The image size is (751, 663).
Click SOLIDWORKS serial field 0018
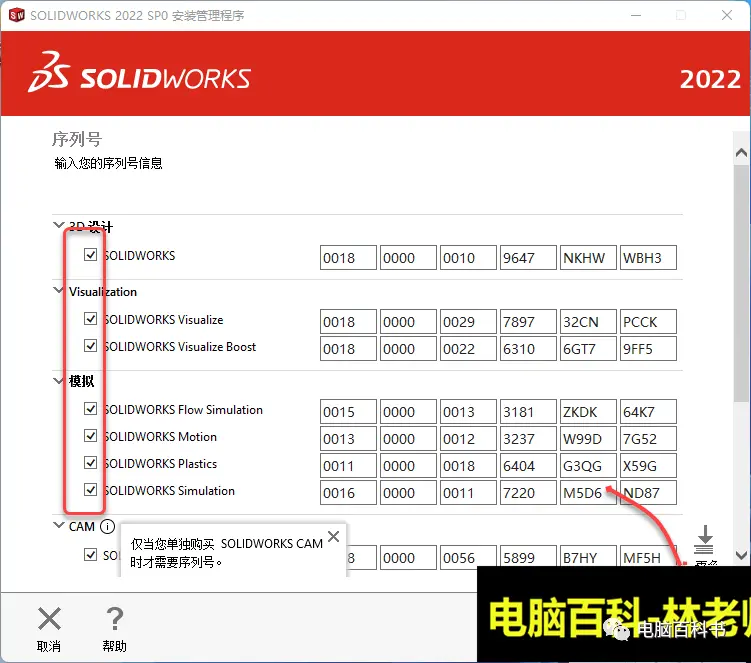tap(348, 258)
